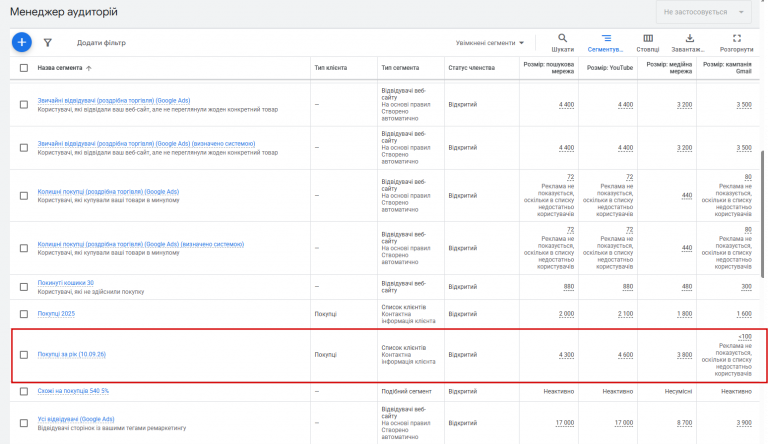The height and width of the screenshot is (444, 768).
Task: Tick checkbox for Покинуті кошики 30 row
Action: coord(24,287)
